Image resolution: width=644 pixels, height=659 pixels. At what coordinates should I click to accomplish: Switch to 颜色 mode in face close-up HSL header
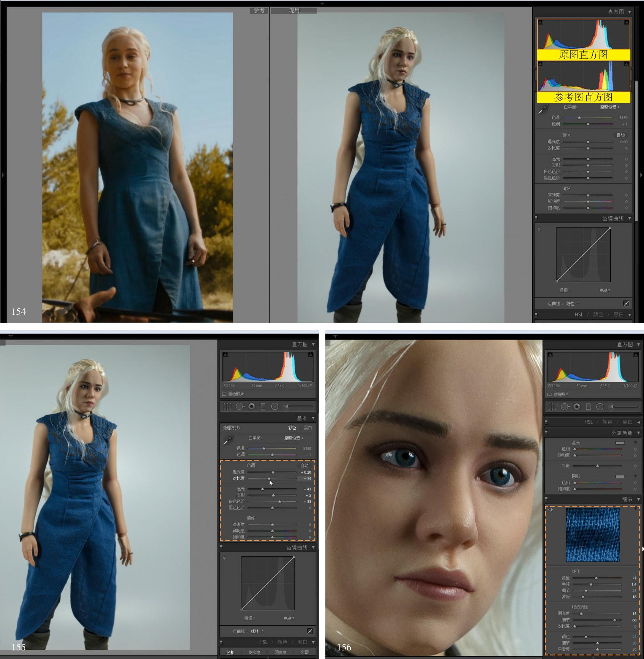click(607, 422)
